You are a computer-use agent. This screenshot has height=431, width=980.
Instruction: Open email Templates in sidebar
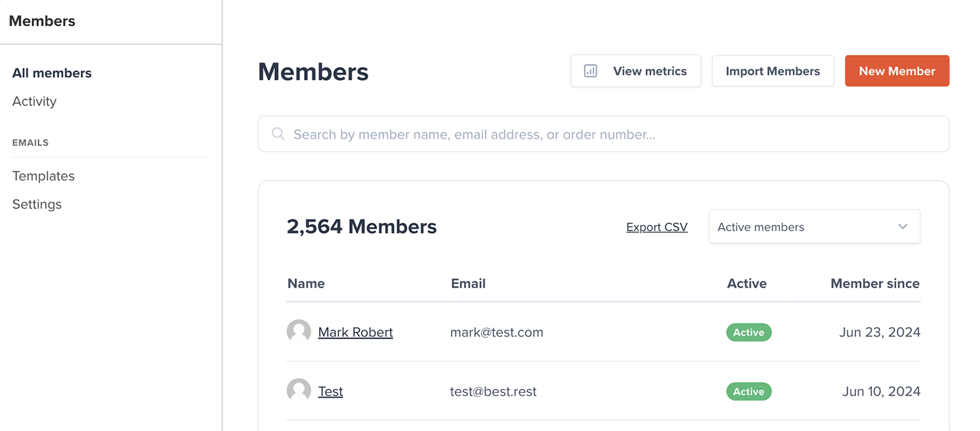tap(44, 175)
